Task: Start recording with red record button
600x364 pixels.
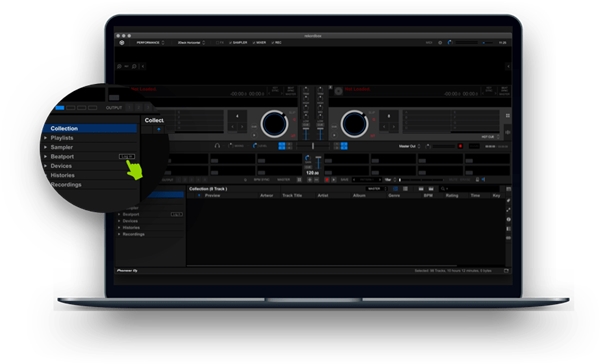Action: tap(460, 146)
